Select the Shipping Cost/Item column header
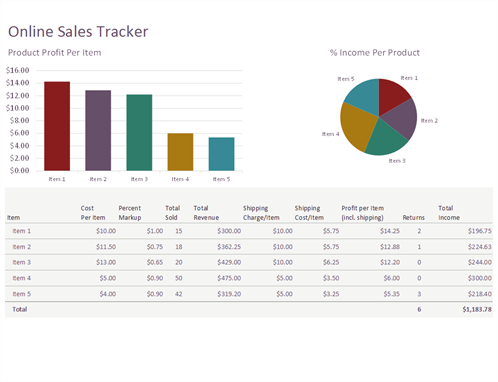This screenshot has height=382, width=498. tap(309, 213)
